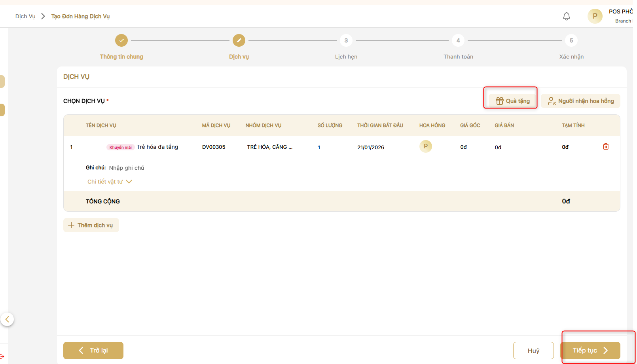Image resolution: width=637 pixels, height=364 pixels.
Task: Open Người nhận hoa hồng selector
Action: coord(580,101)
